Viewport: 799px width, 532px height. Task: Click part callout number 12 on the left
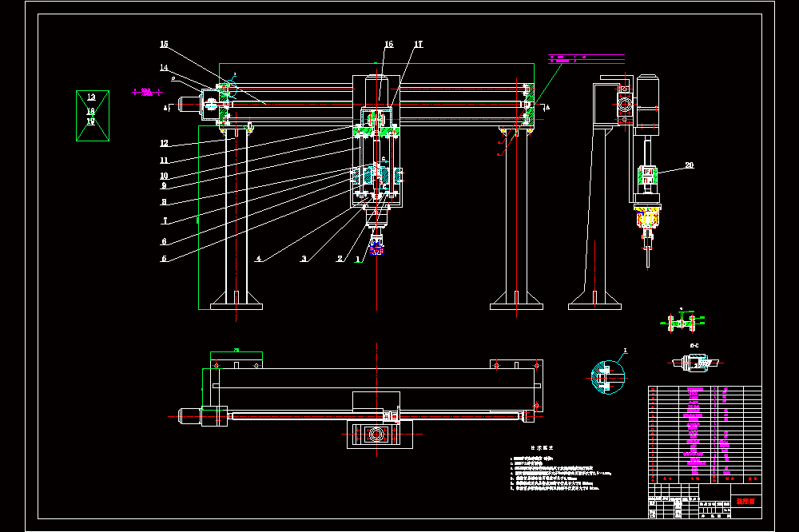click(164, 143)
